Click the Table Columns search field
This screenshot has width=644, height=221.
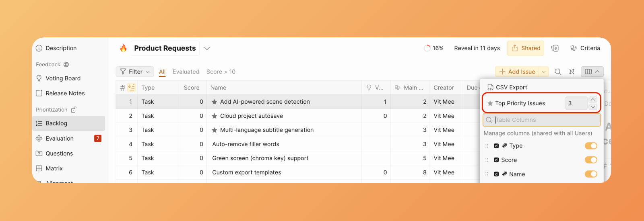[x=541, y=120]
